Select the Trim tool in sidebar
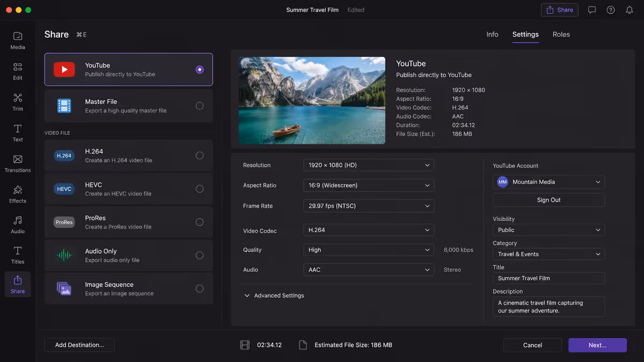 click(18, 101)
